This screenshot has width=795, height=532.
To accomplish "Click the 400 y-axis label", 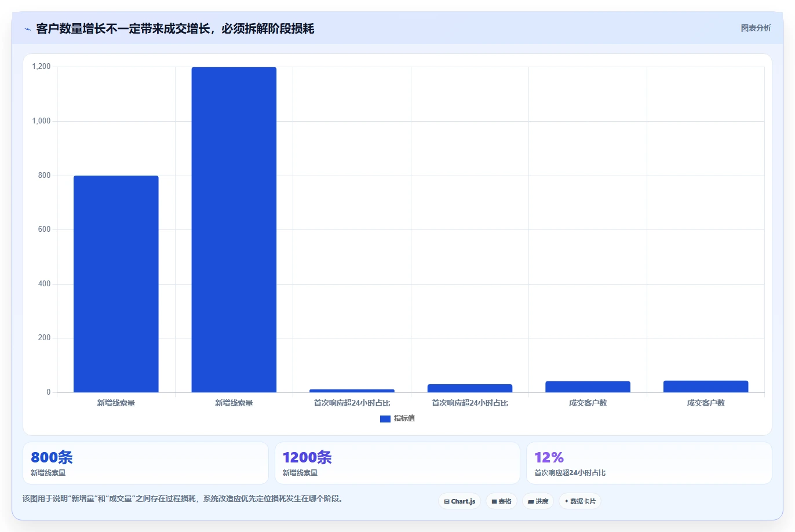I will point(45,284).
